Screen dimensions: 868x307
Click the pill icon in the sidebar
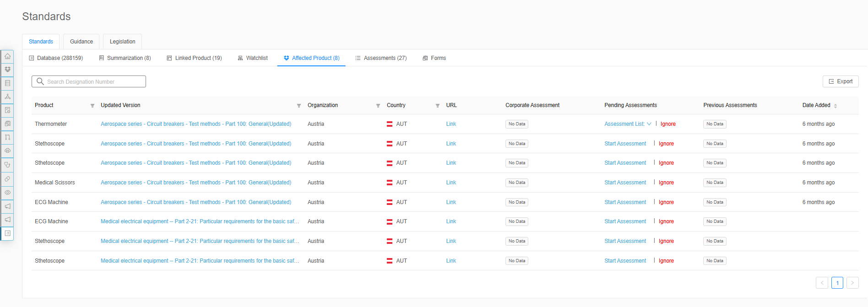tap(7, 179)
